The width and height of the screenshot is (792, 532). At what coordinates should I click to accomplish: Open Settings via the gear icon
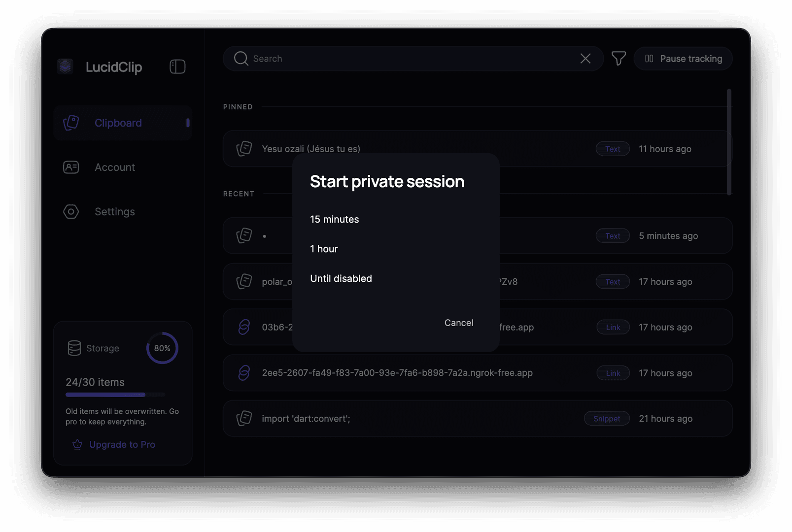click(70, 211)
